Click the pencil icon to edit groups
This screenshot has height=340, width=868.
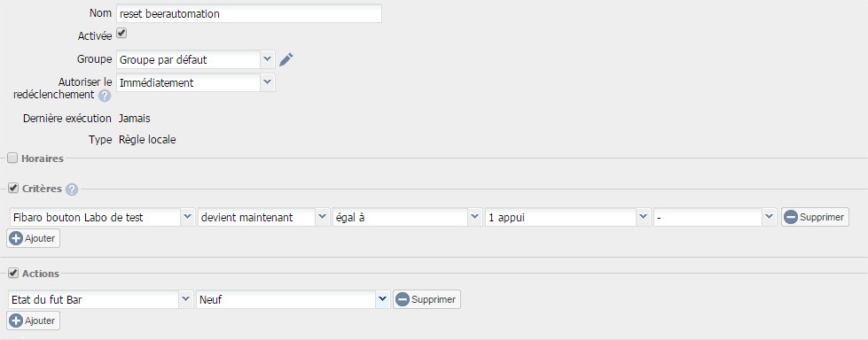click(x=285, y=59)
